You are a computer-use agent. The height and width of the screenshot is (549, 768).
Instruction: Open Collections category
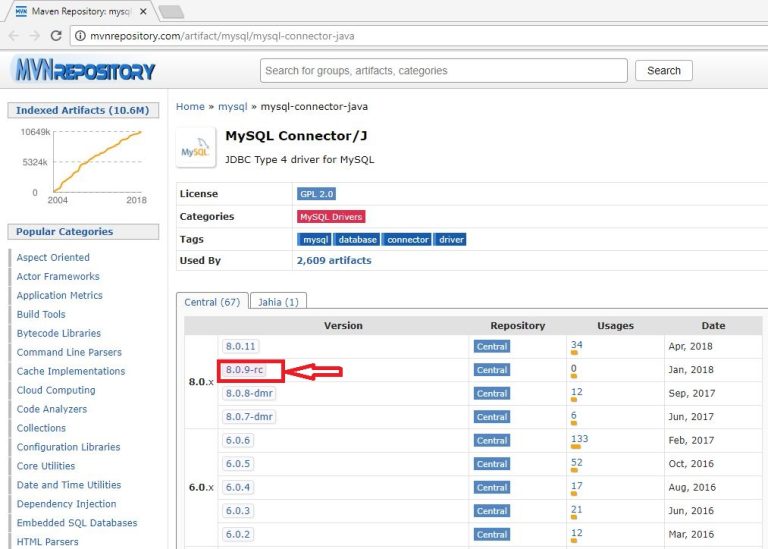(41, 428)
